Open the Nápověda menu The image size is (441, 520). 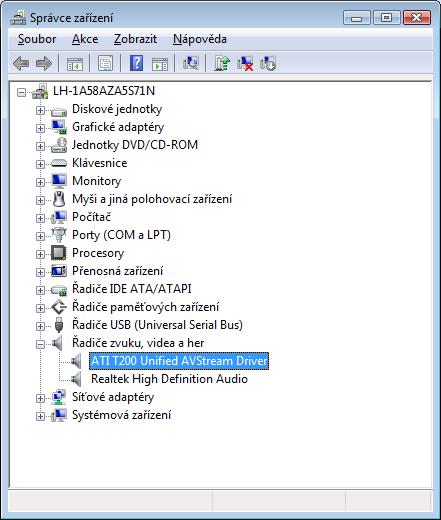tap(200, 39)
